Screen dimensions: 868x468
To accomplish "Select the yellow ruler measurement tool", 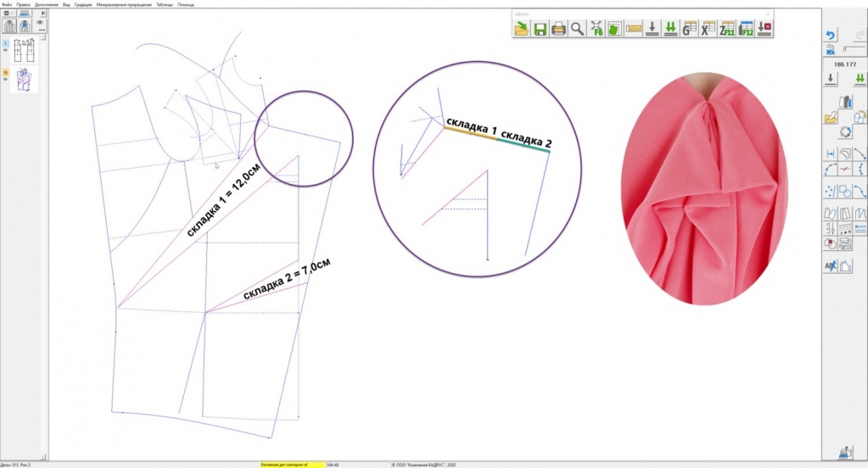I will (x=632, y=29).
